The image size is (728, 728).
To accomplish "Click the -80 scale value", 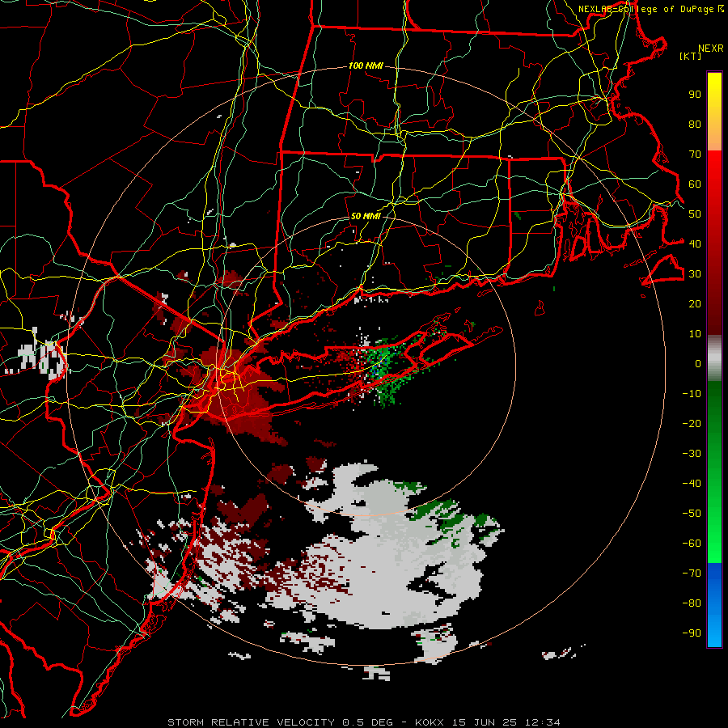I will tap(692, 603).
